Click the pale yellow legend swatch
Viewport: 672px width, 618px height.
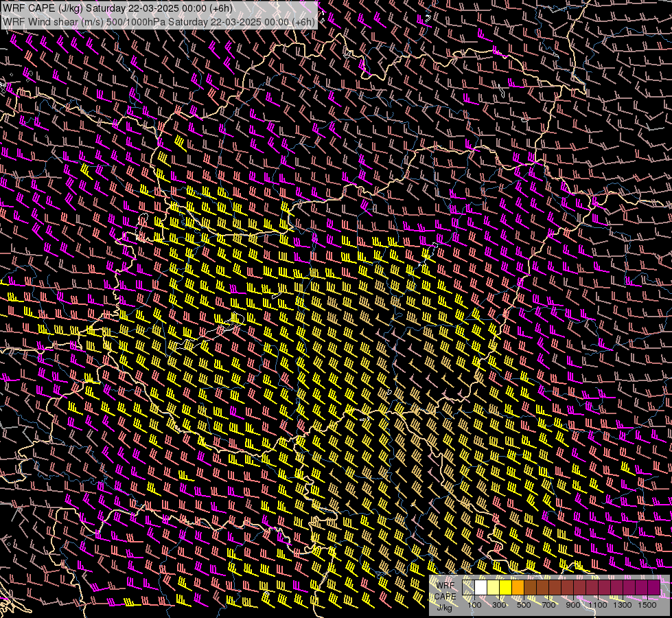click(494, 588)
